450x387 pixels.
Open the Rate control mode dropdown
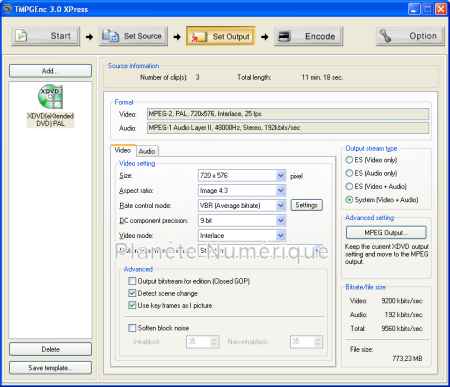pyautogui.click(x=281, y=205)
